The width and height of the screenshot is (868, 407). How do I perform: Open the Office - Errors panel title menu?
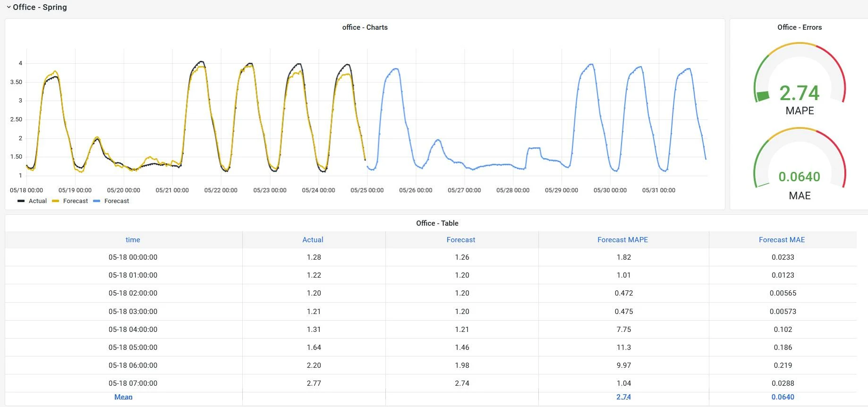800,27
